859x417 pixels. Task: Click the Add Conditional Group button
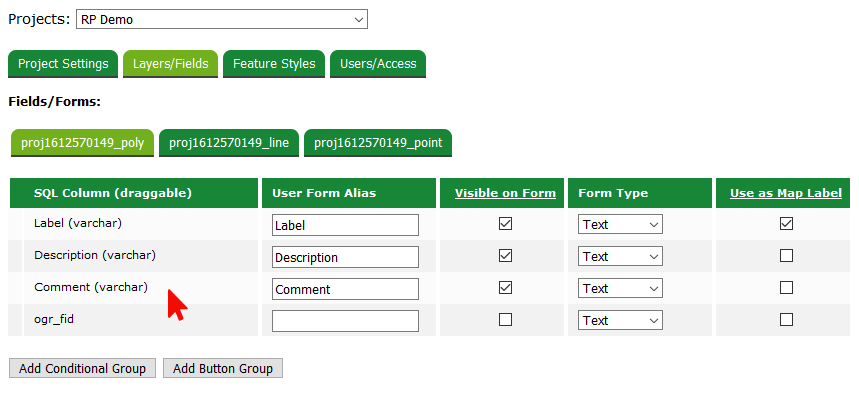click(x=82, y=368)
